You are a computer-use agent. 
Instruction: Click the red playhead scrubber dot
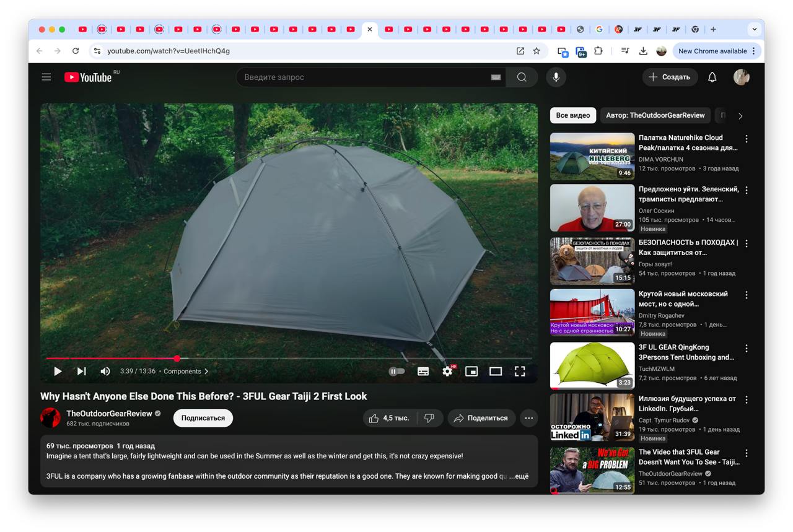pos(177,359)
